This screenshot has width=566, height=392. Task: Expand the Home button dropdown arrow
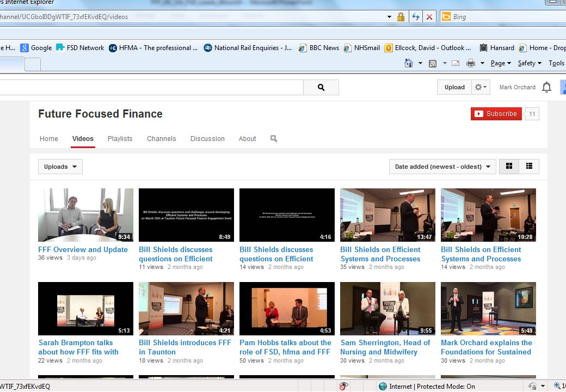(x=420, y=64)
